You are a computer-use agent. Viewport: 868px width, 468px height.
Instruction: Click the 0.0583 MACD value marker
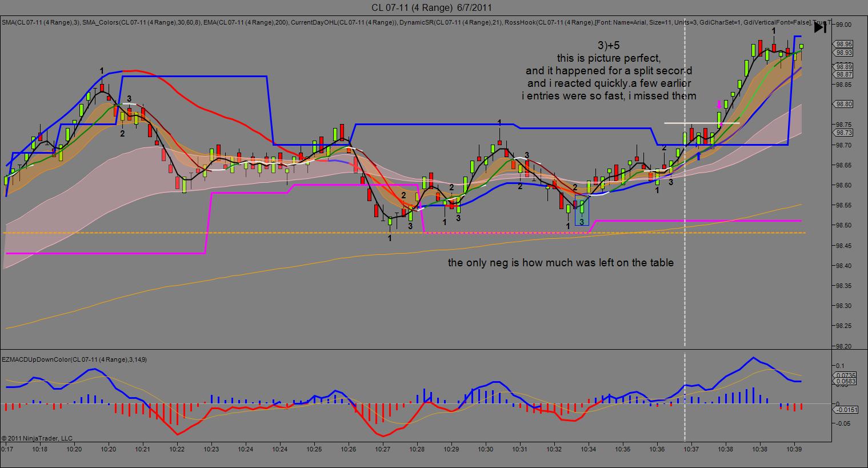(x=844, y=381)
